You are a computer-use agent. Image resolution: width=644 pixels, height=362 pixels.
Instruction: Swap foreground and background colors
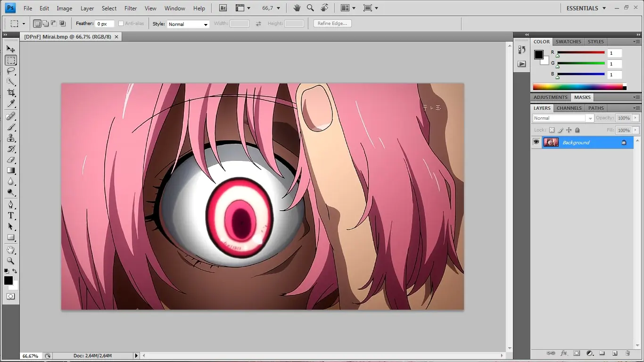(15, 271)
